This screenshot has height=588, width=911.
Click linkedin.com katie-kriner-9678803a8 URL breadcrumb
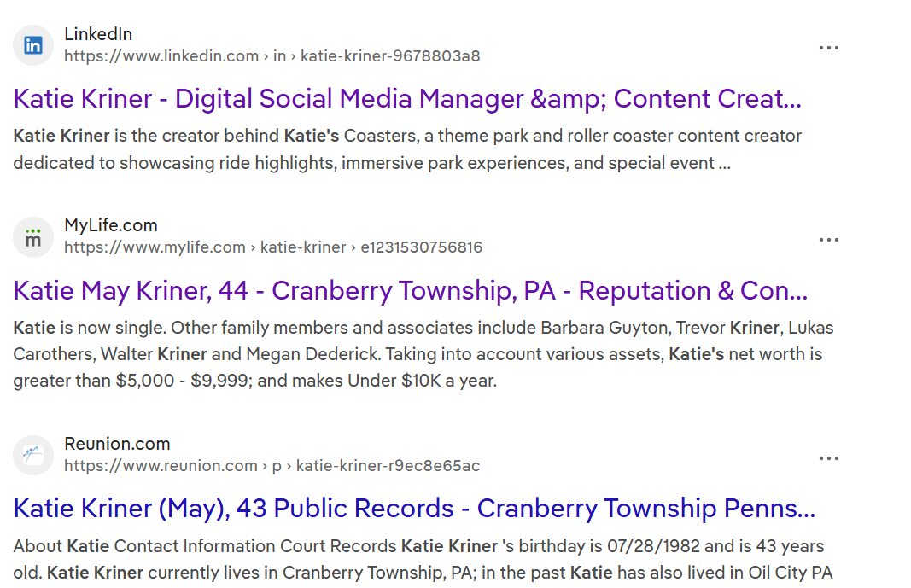[x=272, y=56]
